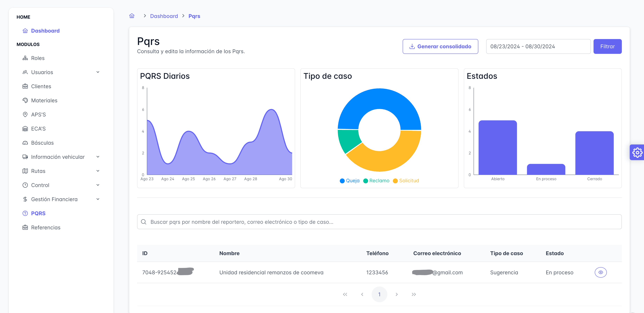Click the PQRS question mark icon
This screenshot has width=644, height=313.
coord(25,213)
